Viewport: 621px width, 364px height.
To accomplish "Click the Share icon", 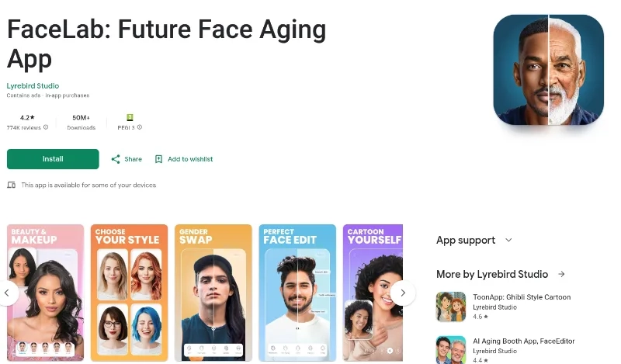I will (116, 159).
